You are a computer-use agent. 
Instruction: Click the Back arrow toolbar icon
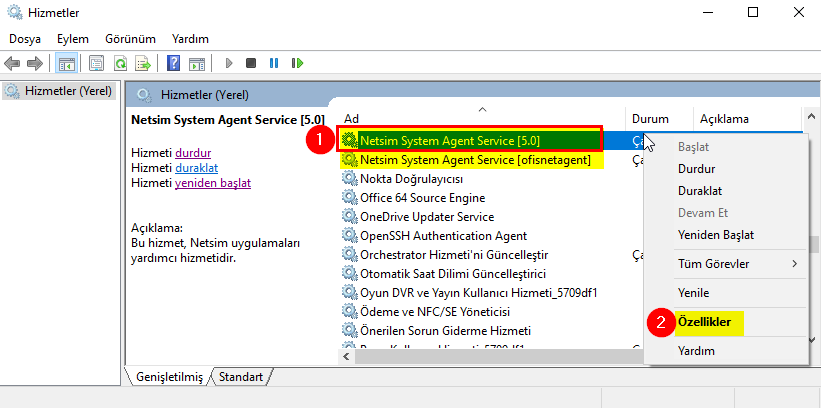pos(12,64)
